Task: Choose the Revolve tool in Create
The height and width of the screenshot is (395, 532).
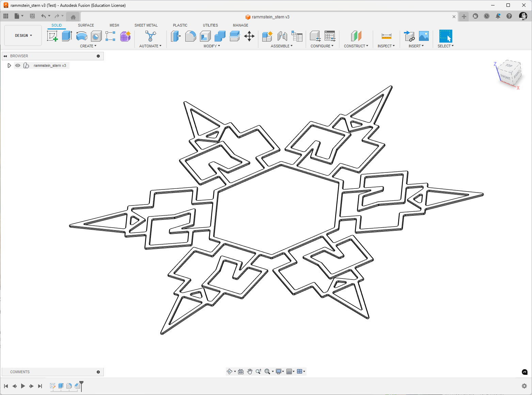Action: (81, 36)
